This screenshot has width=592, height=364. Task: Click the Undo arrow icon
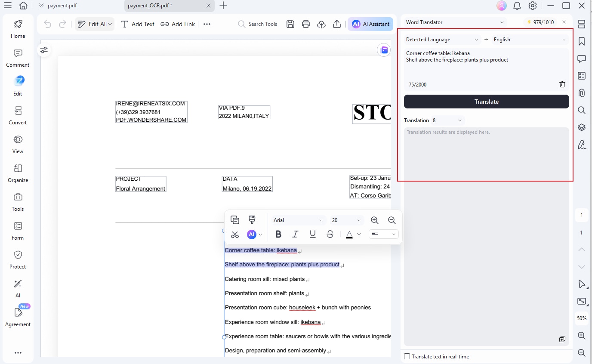48,24
